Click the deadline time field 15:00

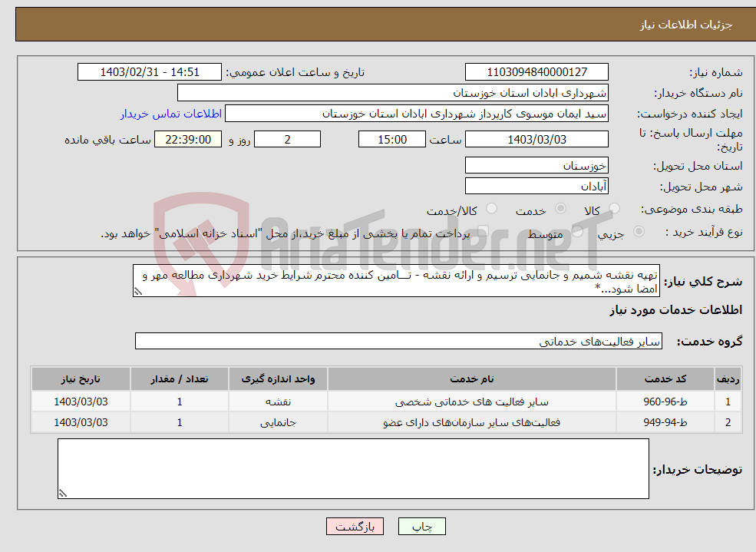coord(392,139)
